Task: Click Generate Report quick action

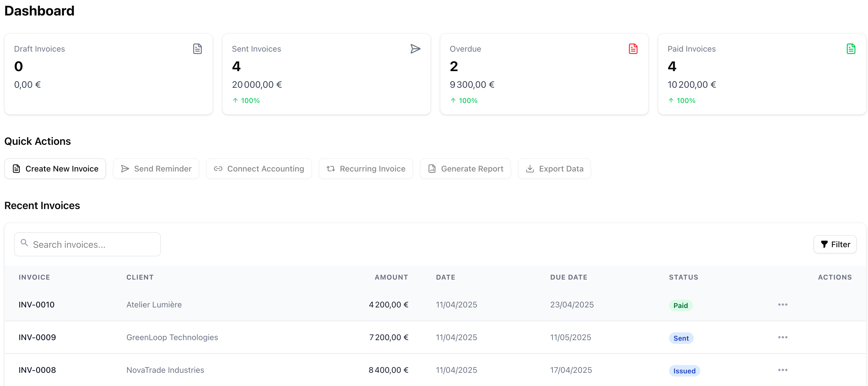Action: click(465, 169)
